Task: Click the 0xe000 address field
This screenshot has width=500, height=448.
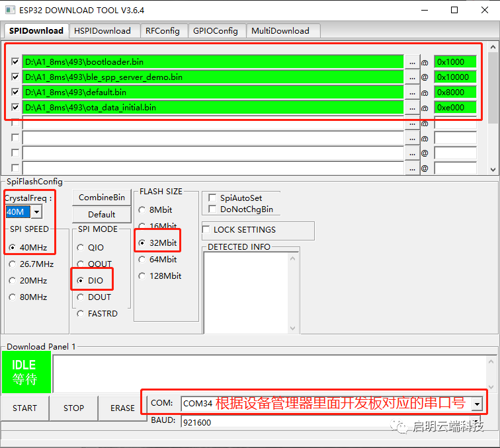Action: coord(455,108)
